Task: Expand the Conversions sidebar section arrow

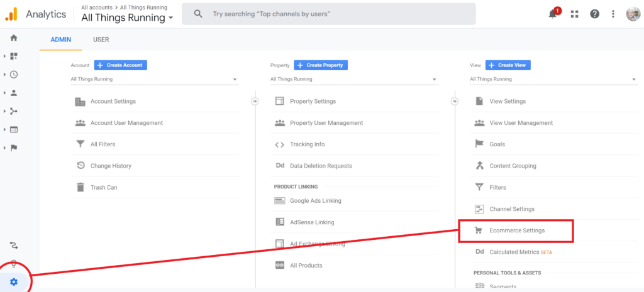Action: [x=4, y=148]
